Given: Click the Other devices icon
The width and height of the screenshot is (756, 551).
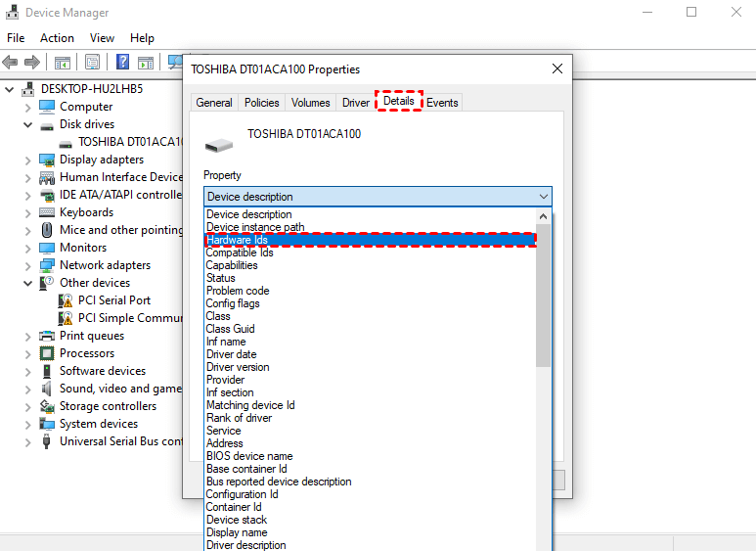Looking at the screenshot, I should (46, 283).
